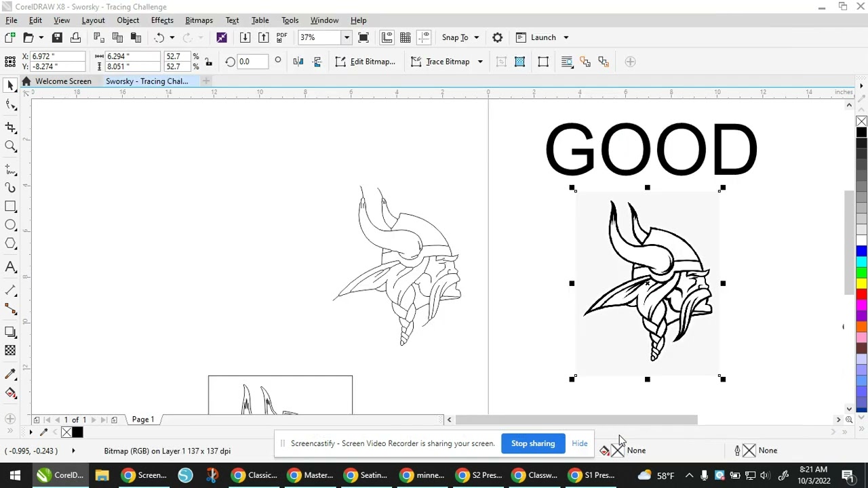Select the Zoom tool in toolbox
This screenshot has width=868, height=488.
10,146
